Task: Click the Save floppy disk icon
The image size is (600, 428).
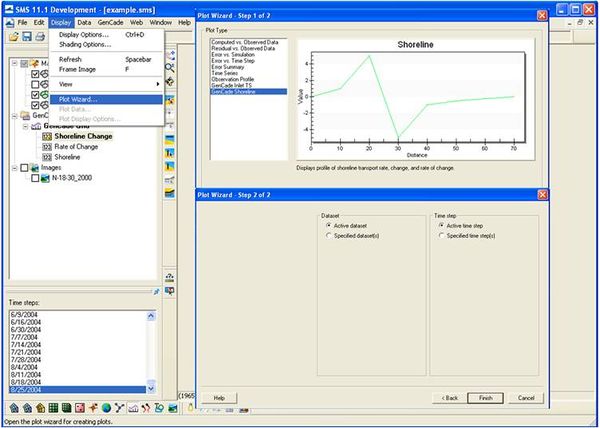Action: tap(27, 37)
